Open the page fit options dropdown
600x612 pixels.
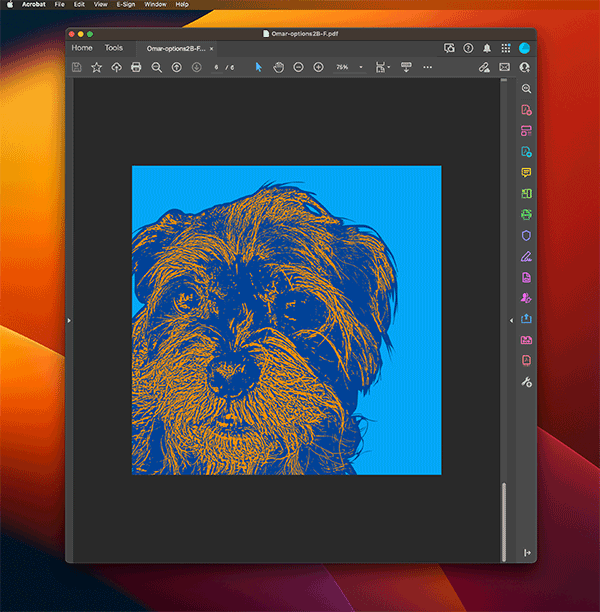tap(382, 67)
